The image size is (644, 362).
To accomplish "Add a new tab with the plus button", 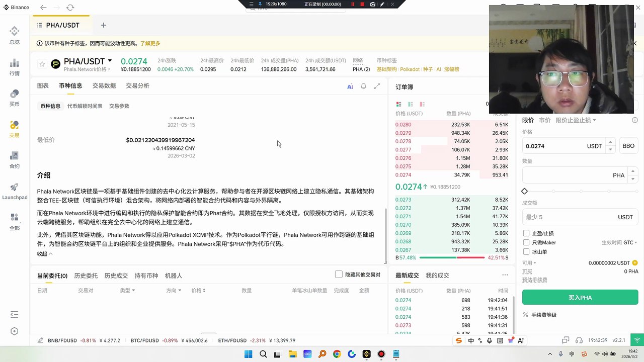I will click(x=103, y=25).
